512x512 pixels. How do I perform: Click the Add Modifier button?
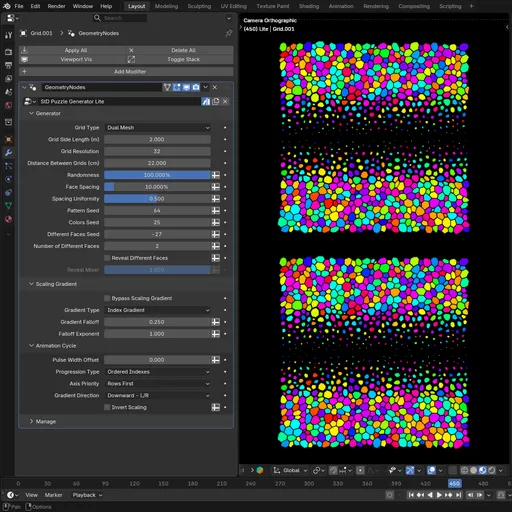point(126,72)
